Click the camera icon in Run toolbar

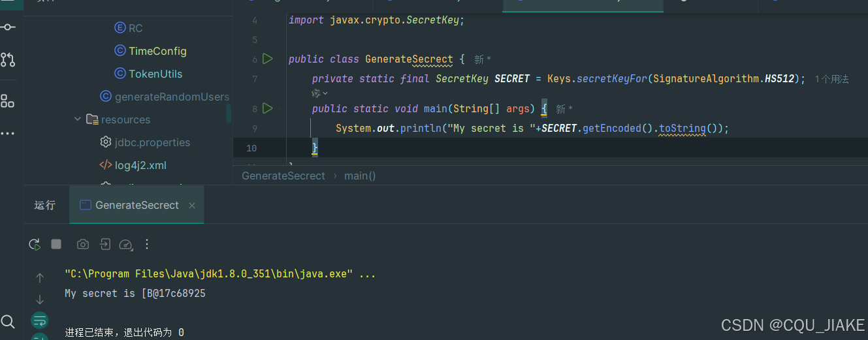pos(82,244)
